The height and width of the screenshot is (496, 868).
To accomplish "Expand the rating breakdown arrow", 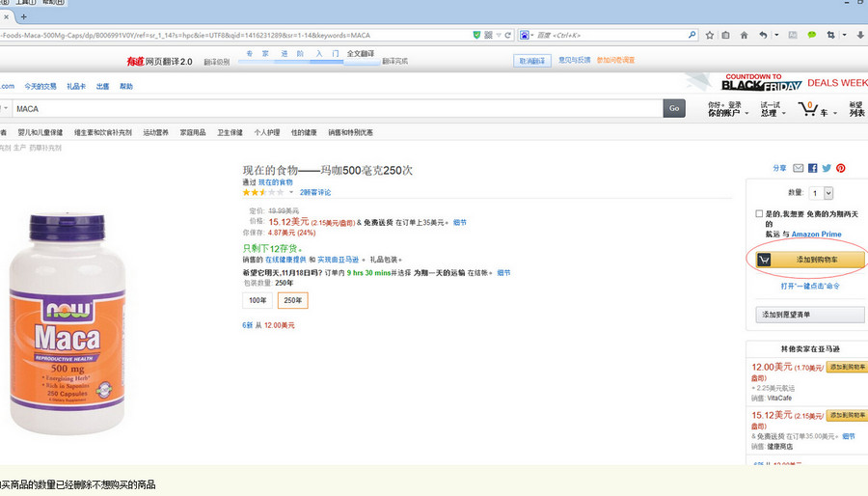I will pos(291,193).
